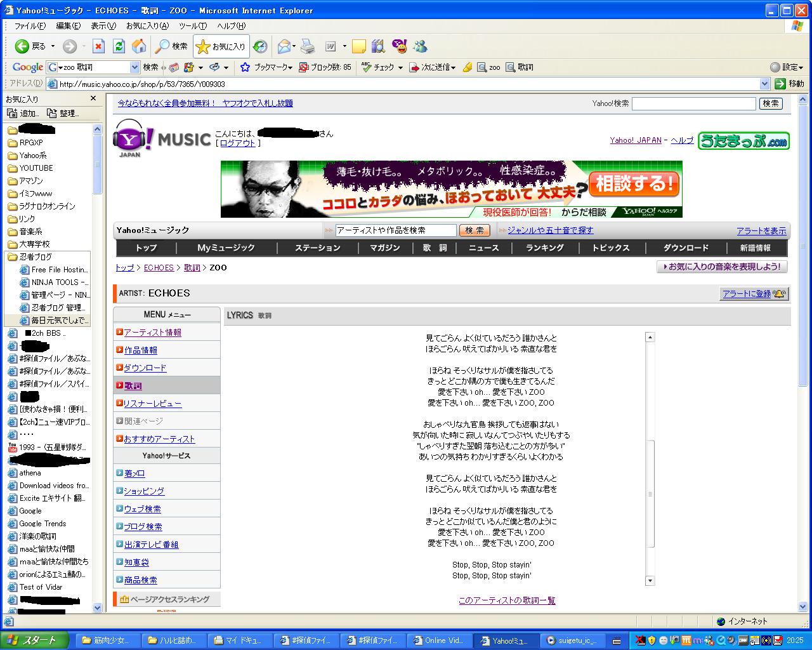Run the spelling チェック button
The image size is (812, 650).
coord(378,67)
